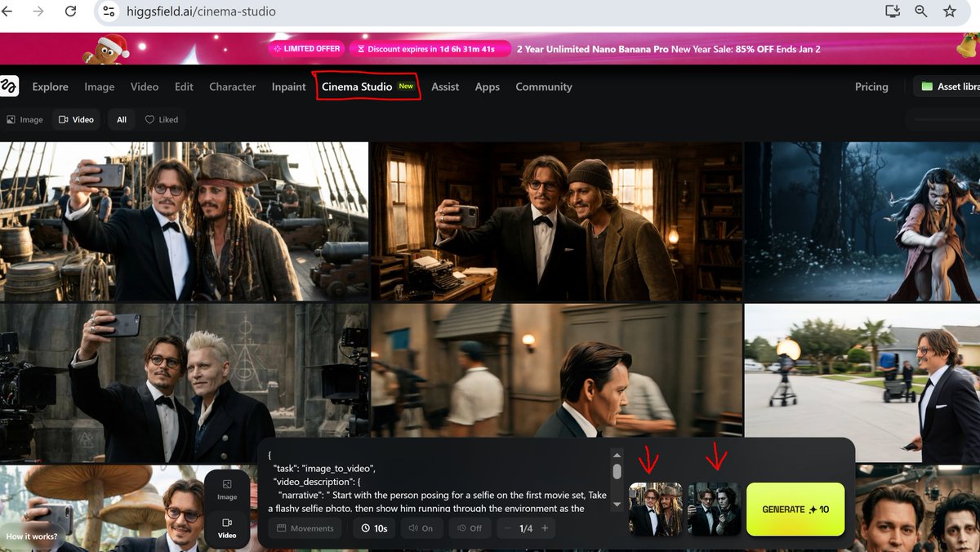
Task: Open the Explore nav item
Action: pyautogui.click(x=51, y=87)
